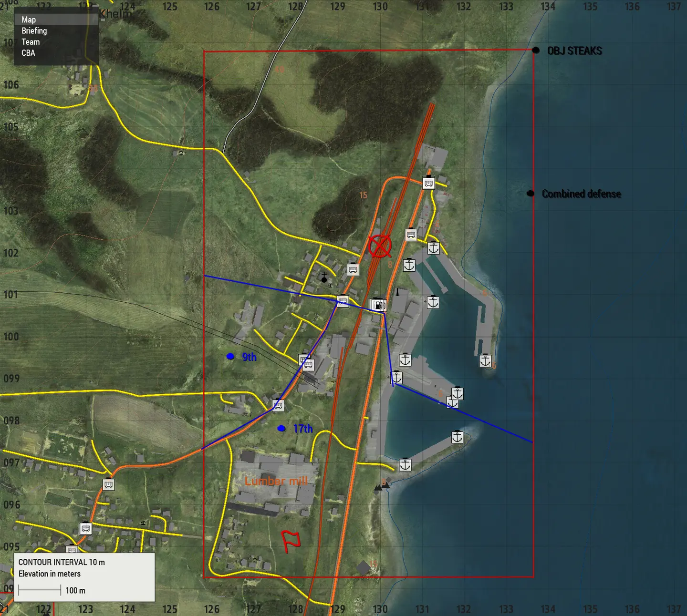Click the Lumber mill location label

click(276, 481)
